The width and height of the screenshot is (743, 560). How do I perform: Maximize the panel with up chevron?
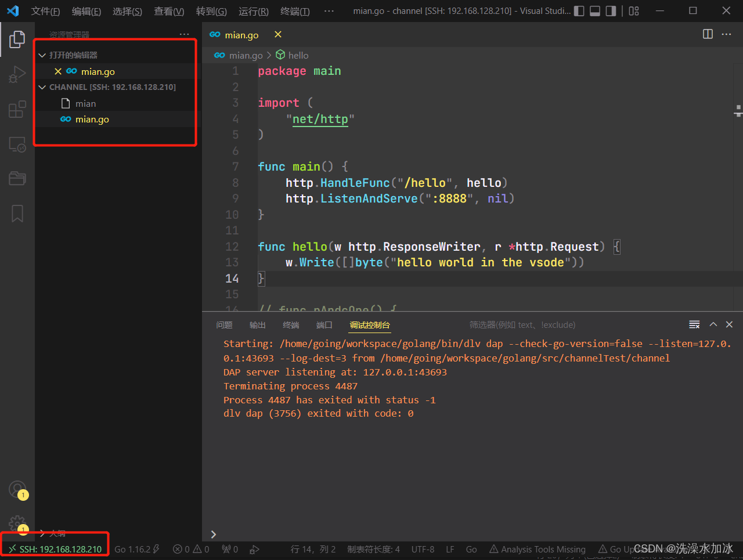(x=713, y=324)
